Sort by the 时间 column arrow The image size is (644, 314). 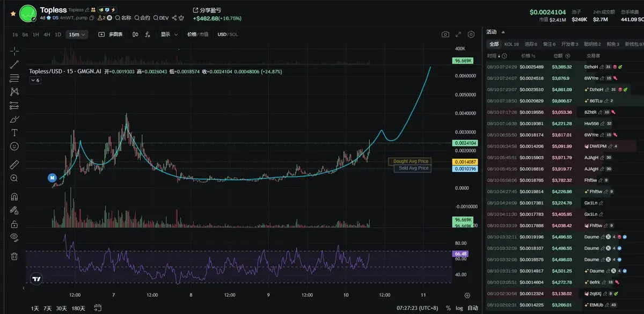(x=500, y=56)
